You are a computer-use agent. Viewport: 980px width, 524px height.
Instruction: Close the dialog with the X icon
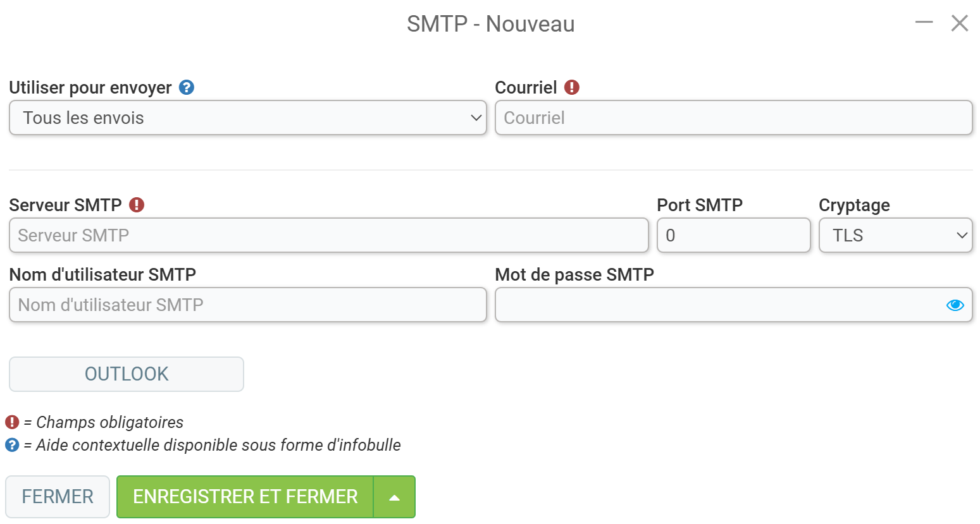click(x=960, y=23)
